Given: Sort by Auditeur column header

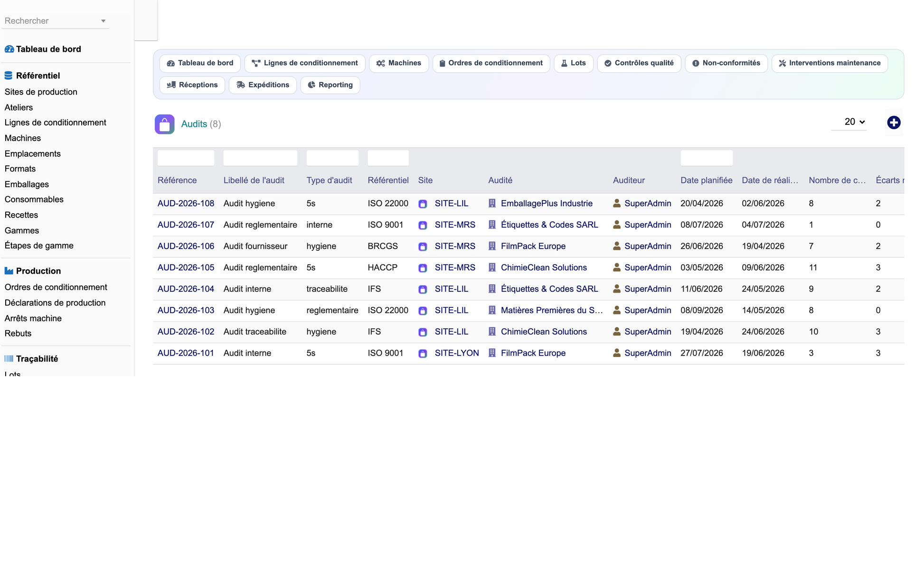Looking at the screenshot, I should (x=629, y=181).
